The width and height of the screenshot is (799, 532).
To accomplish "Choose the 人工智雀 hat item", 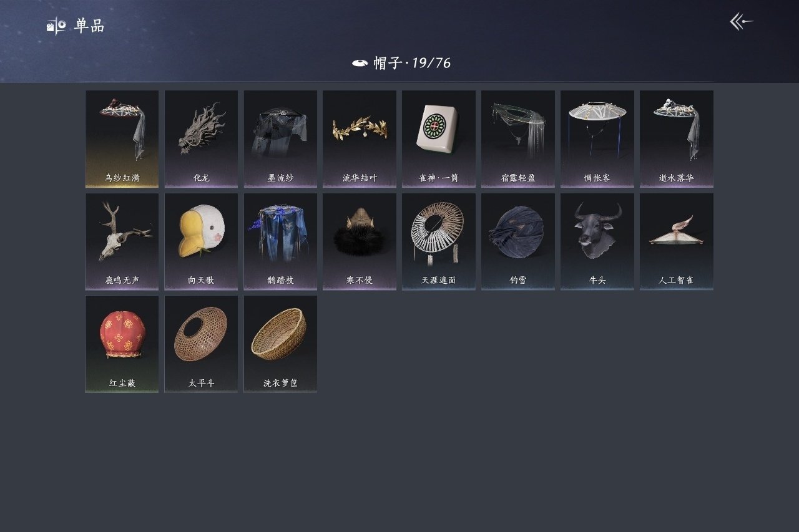I will pos(677,242).
